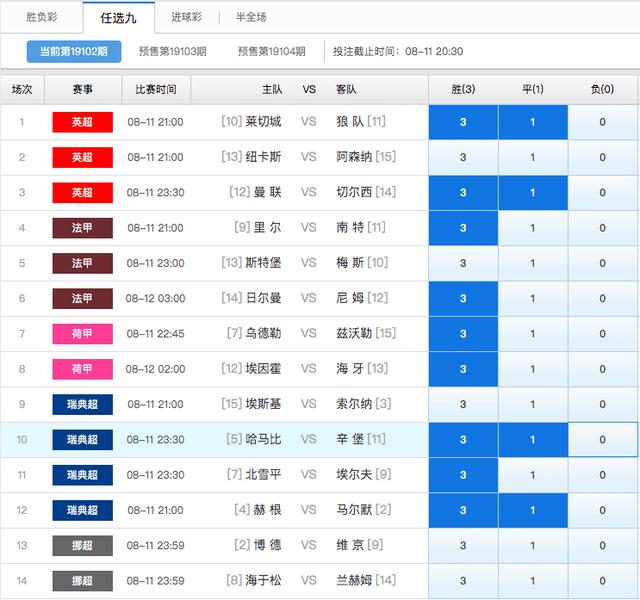Pick win (3) for 海于松 vs 兰赫姆
Image resolution: width=640 pixels, height=600 pixels.
(463, 581)
